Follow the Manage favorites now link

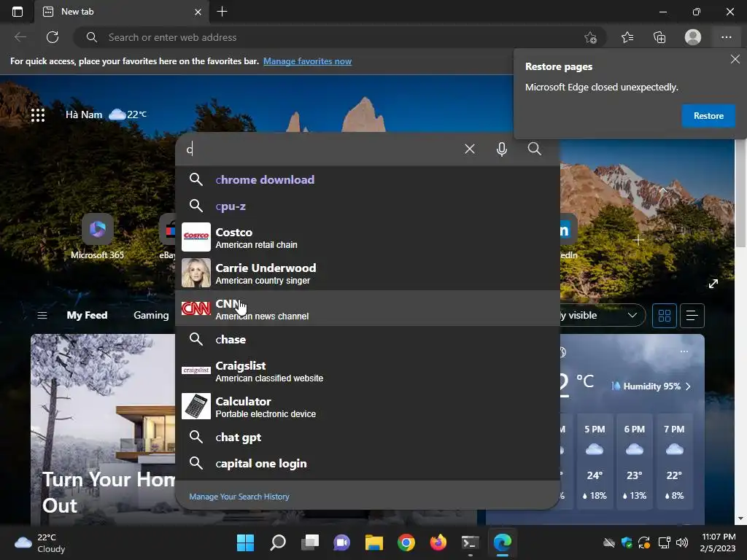click(x=307, y=61)
